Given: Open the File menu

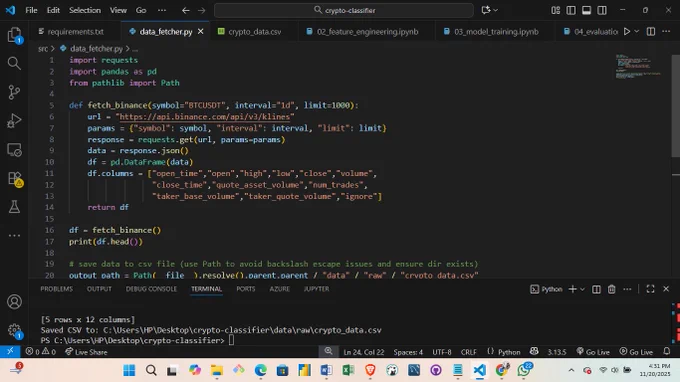Looking at the screenshot, I should coord(31,10).
